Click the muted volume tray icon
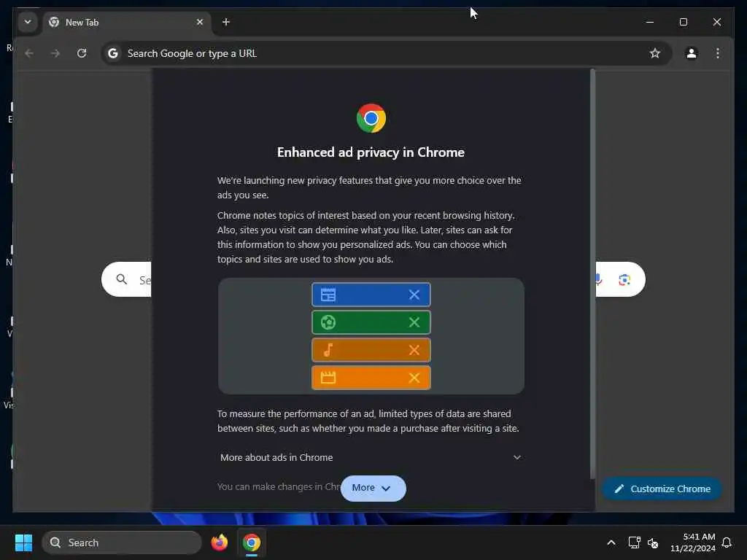This screenshot has width=747, height=560. pos(653,542)
